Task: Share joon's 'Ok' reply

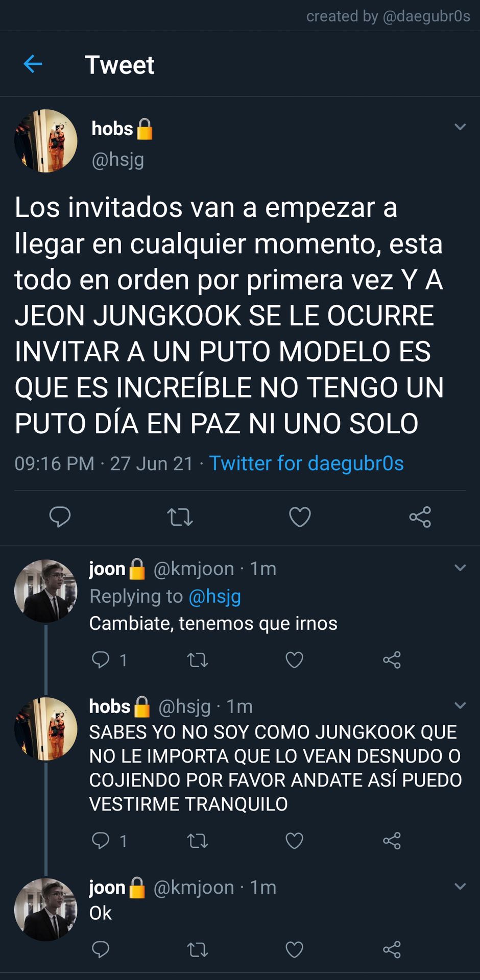Action: coord(392,950)
